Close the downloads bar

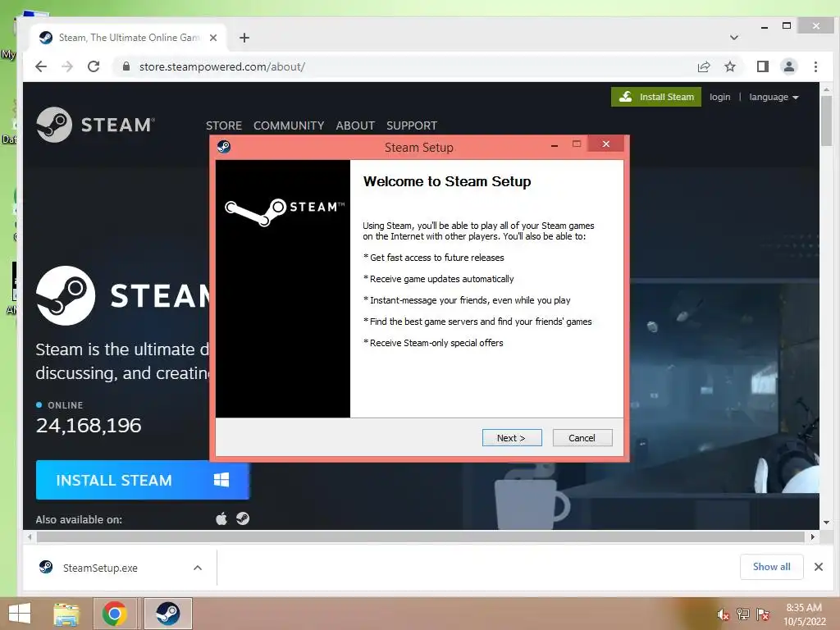tap(818, 567)
